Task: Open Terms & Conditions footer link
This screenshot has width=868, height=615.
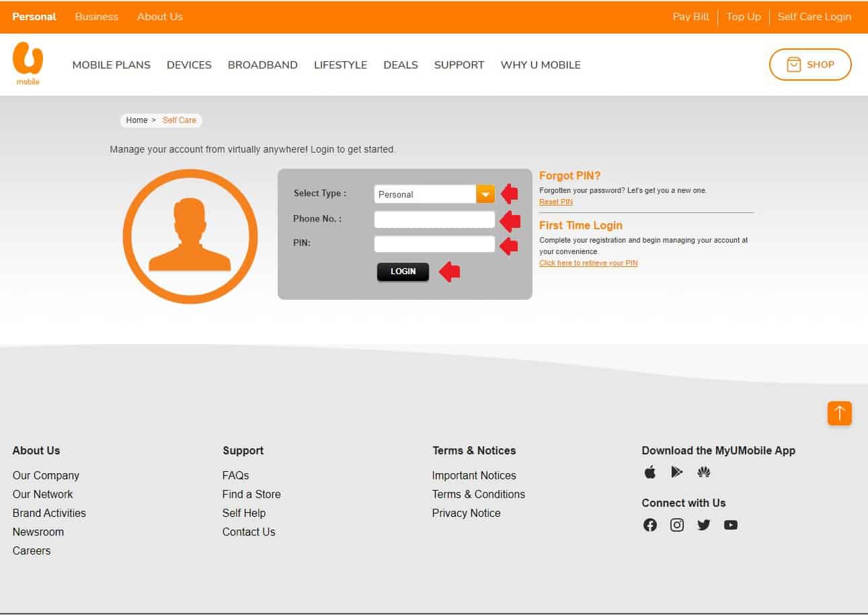Action: coord(479,494)
